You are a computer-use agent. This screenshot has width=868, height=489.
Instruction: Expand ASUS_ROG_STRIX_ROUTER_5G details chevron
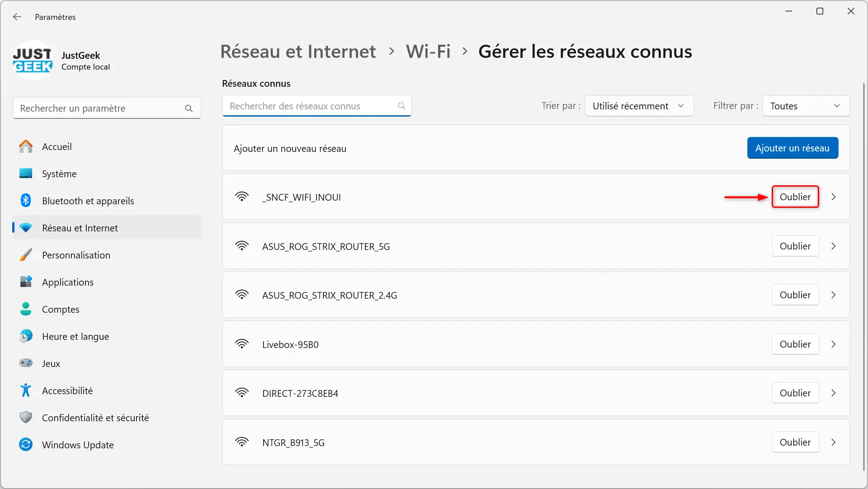[833, 246]
